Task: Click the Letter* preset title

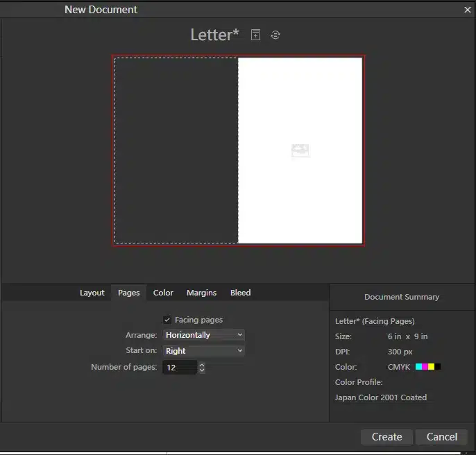Action: [214, 35]
